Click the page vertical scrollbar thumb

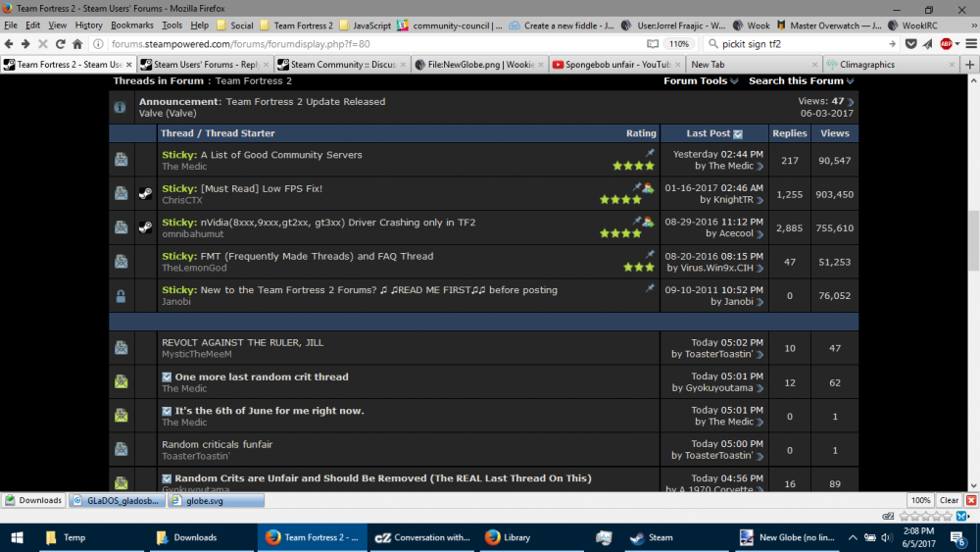pos(974,240)
